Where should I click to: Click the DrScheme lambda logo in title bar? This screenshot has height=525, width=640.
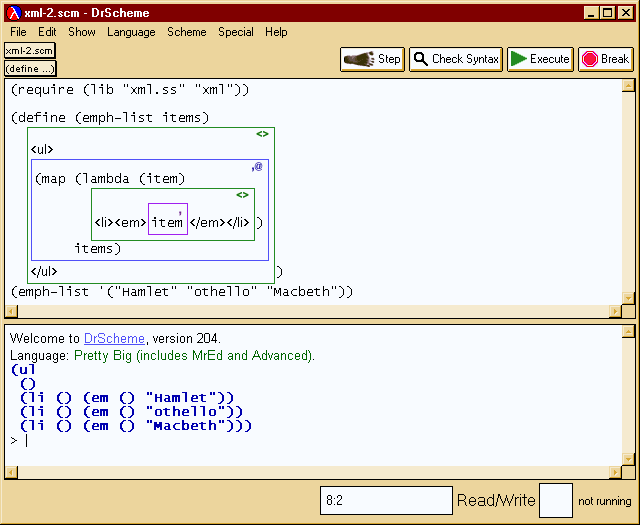(x=13, y=13)
